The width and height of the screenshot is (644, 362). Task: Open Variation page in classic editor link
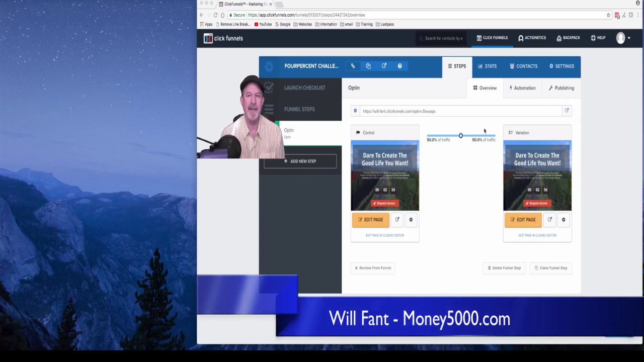(537, 235)
